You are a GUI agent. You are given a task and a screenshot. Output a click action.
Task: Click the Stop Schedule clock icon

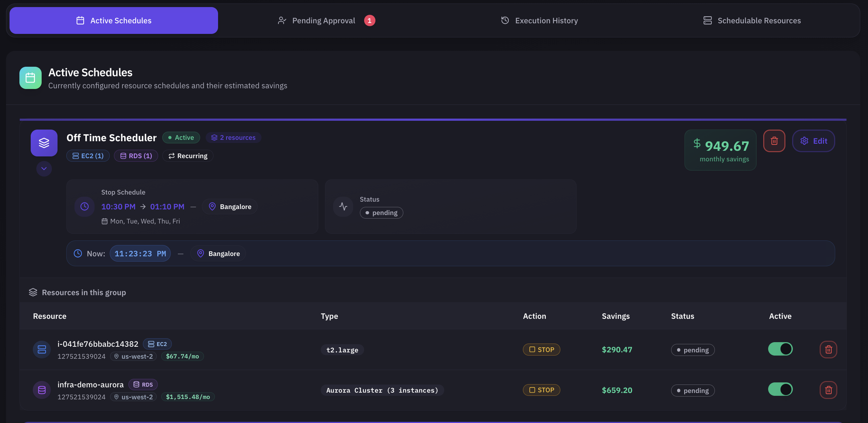point(85,207)
